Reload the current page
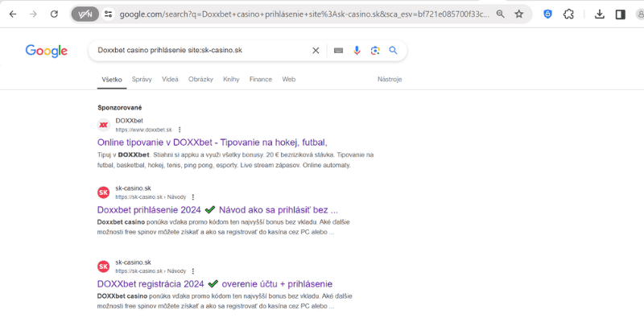The width and height of the screenshot is (644, 322). coord(54,14)
